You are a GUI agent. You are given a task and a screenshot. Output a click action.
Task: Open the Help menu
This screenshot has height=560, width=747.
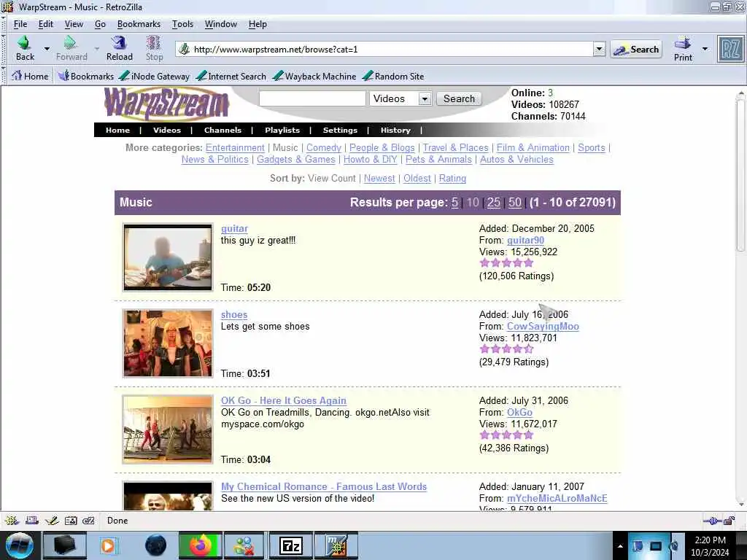(258, 24)
